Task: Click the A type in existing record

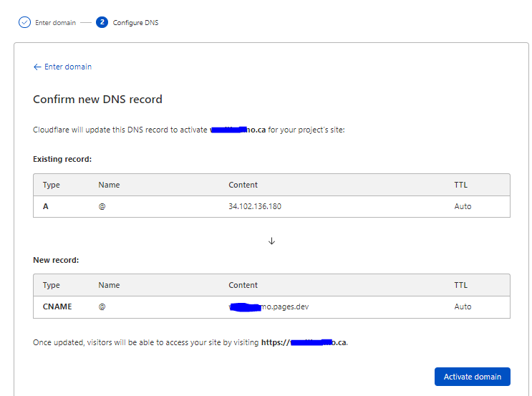Action: [46, 206]
